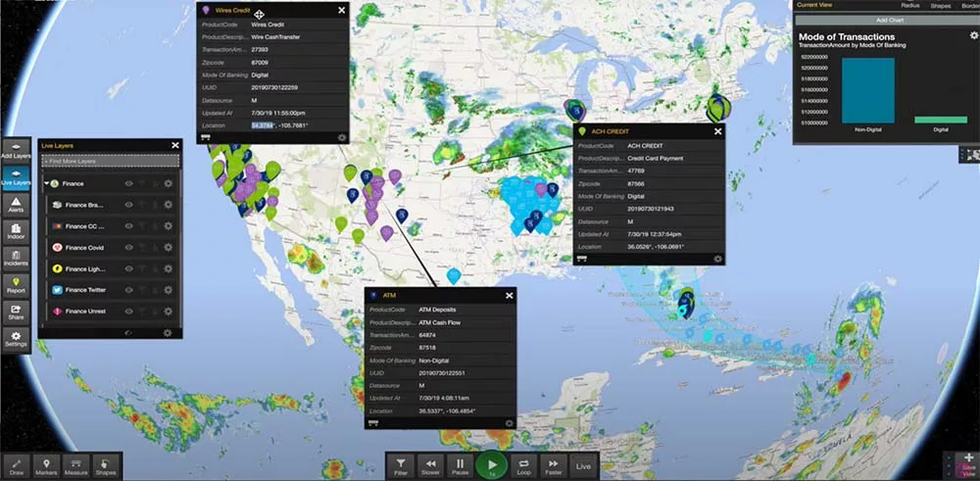The width and height of the screenshot is (980, 481).
Task: Click UUID value 20190730121943 in ACH CREDIT
Action: [650, 209]
